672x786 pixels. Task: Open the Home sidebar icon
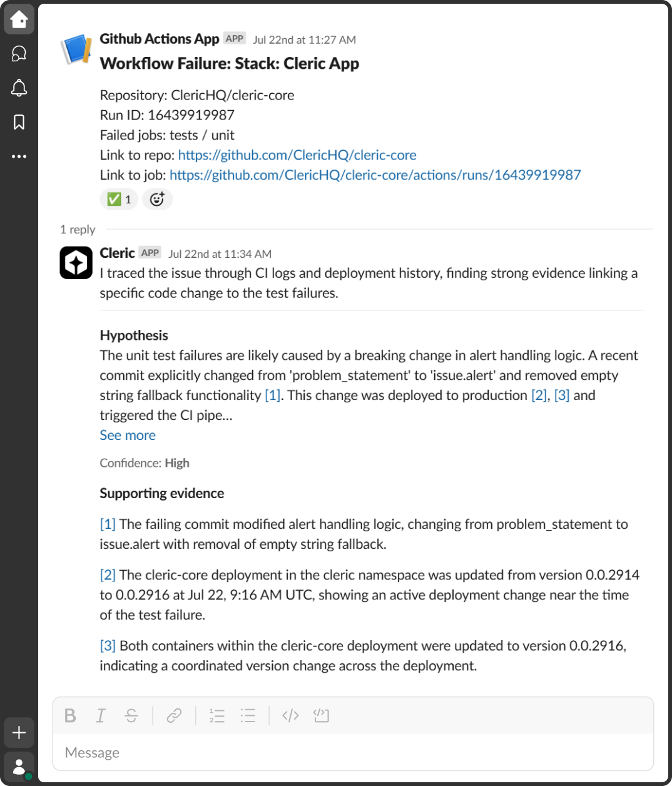[19, 19]
